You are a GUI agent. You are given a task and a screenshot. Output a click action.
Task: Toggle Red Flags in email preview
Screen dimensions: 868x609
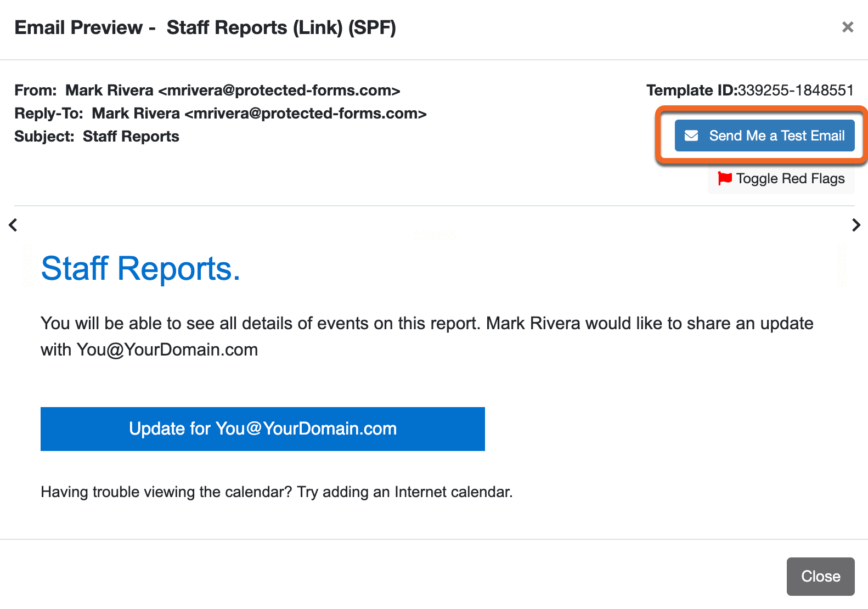[x=781, y=179]
